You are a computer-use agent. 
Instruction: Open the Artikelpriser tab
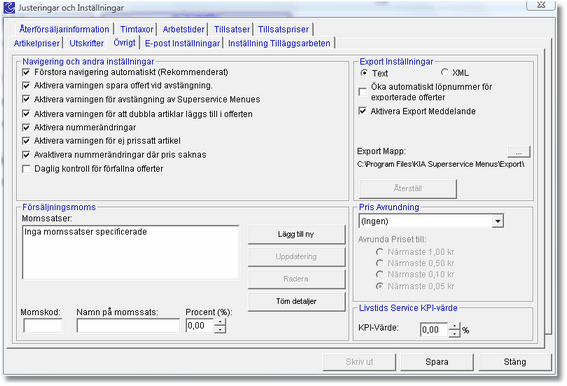pyautogui.click(x=37, y=43)
